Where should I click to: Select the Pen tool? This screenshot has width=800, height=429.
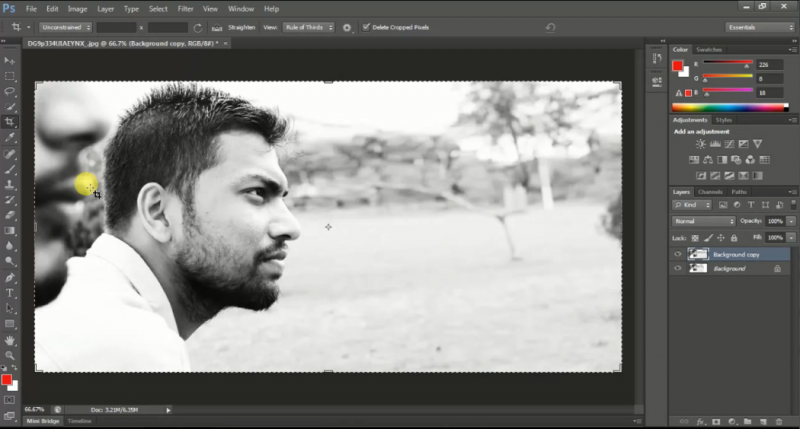(10, 277)
